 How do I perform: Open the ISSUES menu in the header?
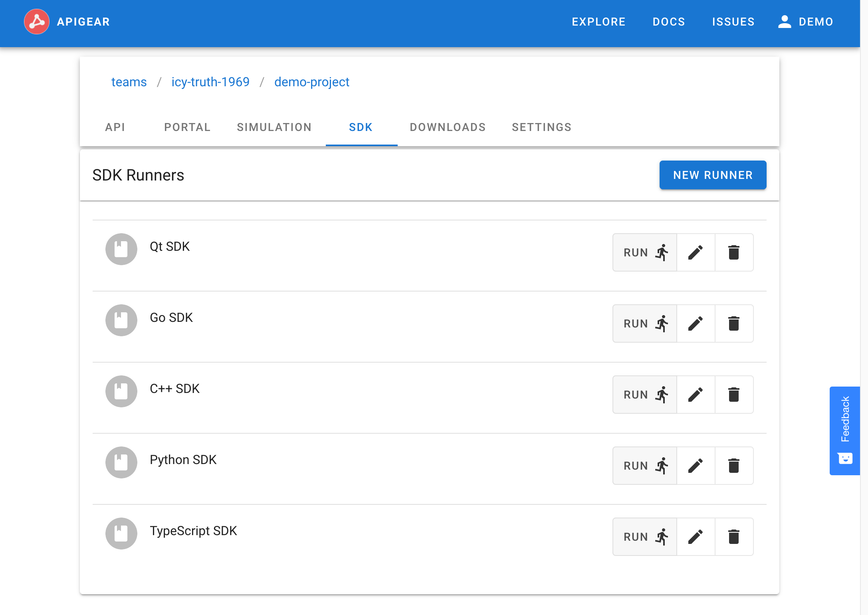[x=733, y=22]
